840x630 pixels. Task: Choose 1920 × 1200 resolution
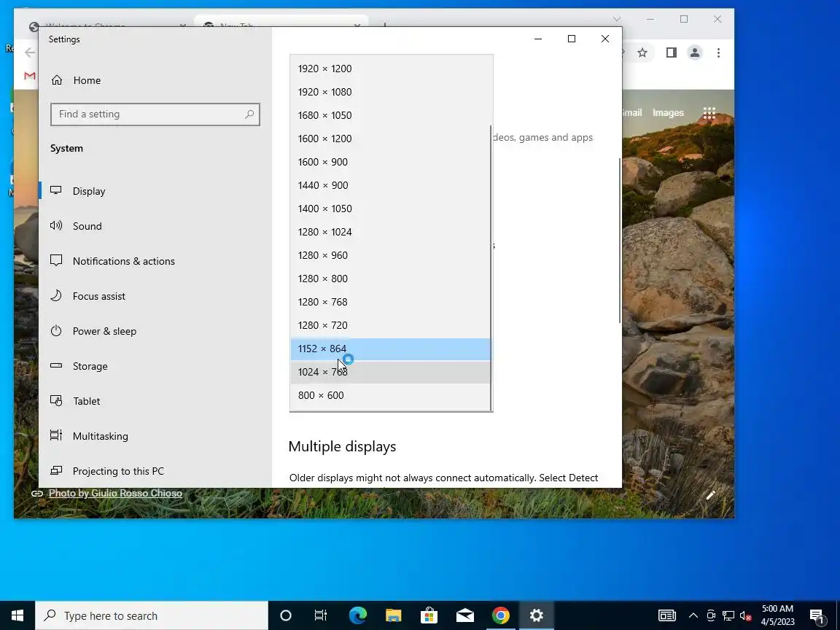click(x=390, y=69)
